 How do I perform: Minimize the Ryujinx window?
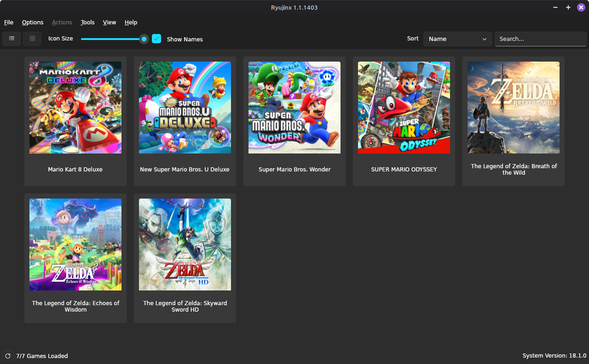click(x=555, y=7)
